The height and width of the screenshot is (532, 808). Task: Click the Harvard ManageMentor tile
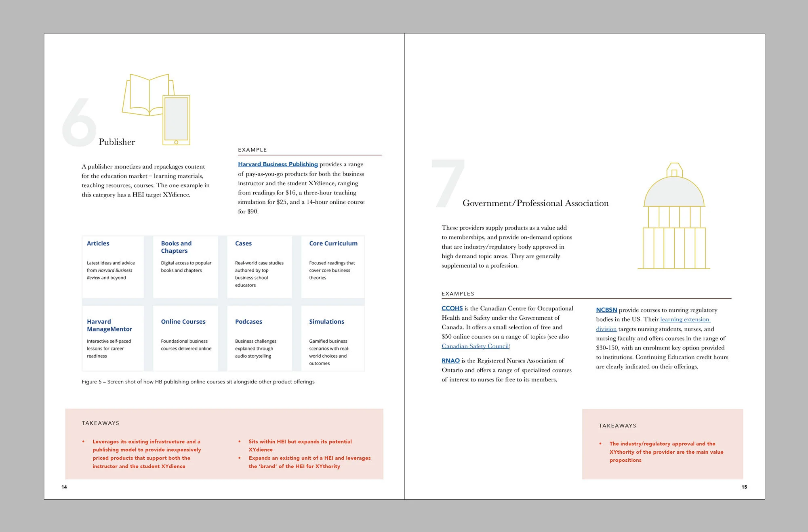click(x=113, y=339)
